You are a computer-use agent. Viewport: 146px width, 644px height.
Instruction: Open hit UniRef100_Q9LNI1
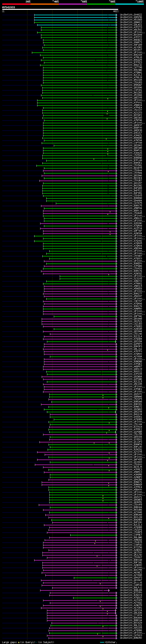point(131,25)
